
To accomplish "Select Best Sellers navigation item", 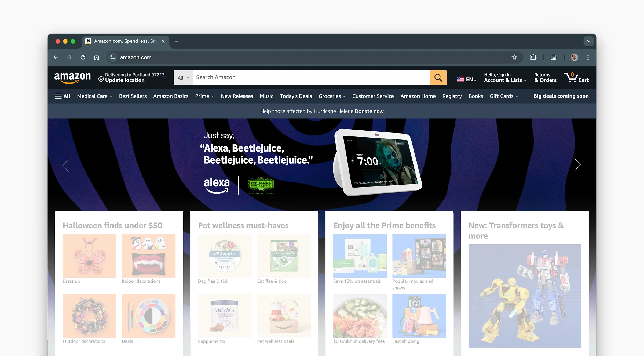I will (x=133, y=96).
